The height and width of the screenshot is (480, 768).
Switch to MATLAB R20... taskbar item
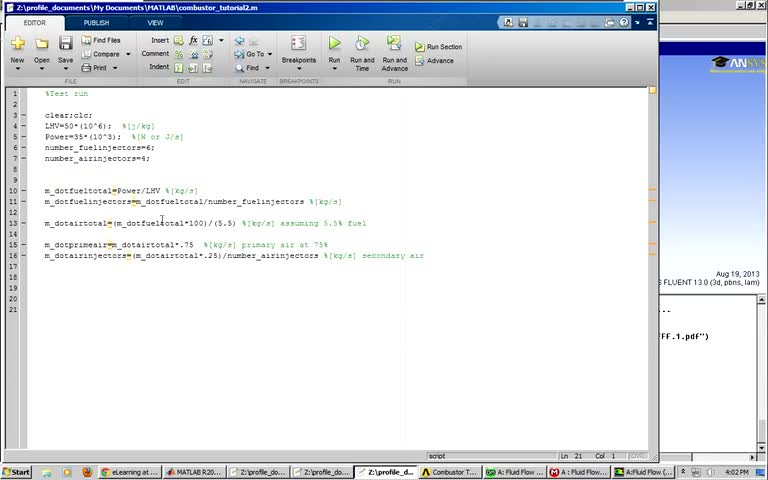click(x=194, y=472)
